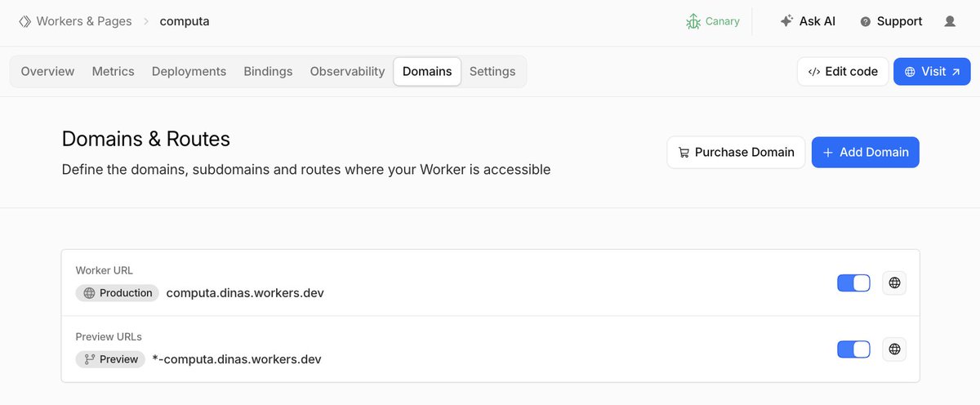Click the user account profile icon

[x=950, y=21]
